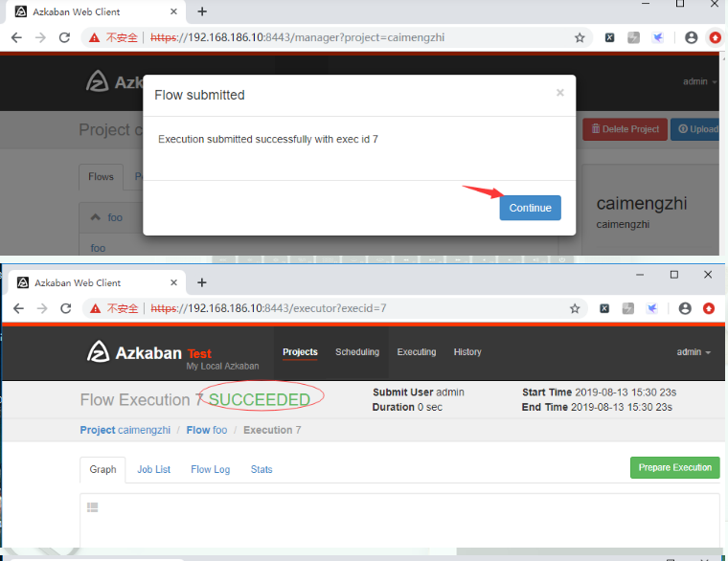The height and width of the screenshot is (561, 728).
Task: Click Execution 7 breadcrumb text
Action: [x=272, y=430]
